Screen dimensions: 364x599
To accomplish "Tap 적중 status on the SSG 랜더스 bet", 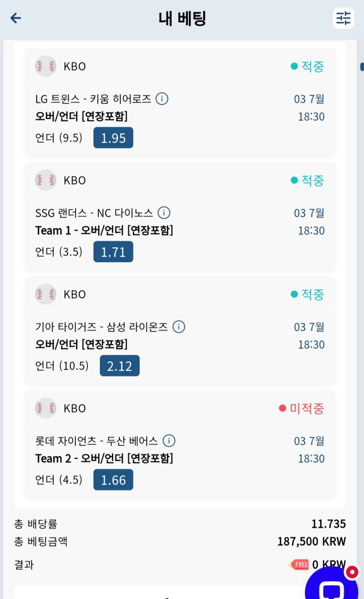I will point(307,180).
